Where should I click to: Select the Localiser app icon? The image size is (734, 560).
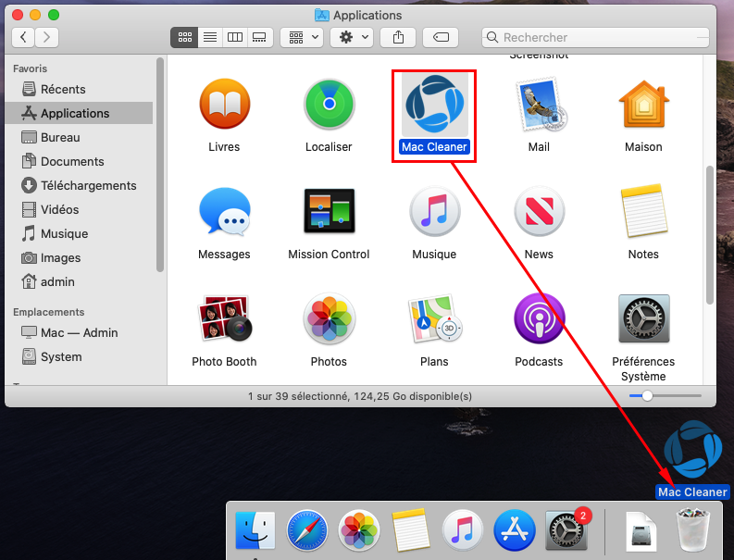[330, 104]
